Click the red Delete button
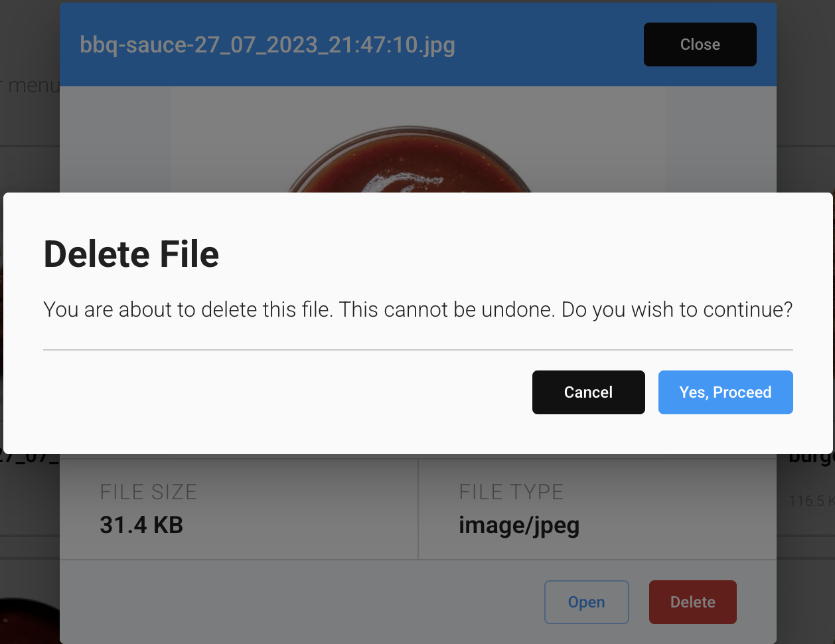Viewport: 835px width, 644px height. pos(692,602)
